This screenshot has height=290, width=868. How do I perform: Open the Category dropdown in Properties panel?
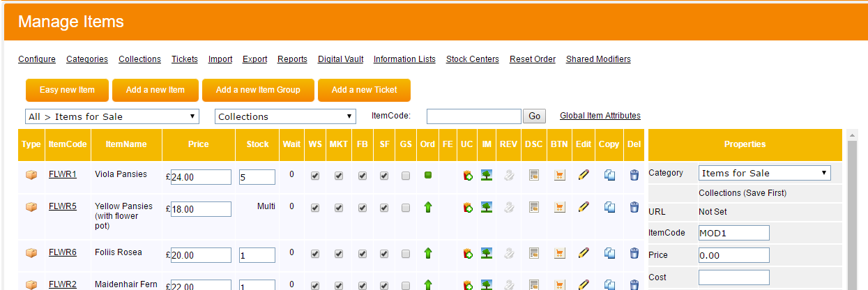coord(764,173)
